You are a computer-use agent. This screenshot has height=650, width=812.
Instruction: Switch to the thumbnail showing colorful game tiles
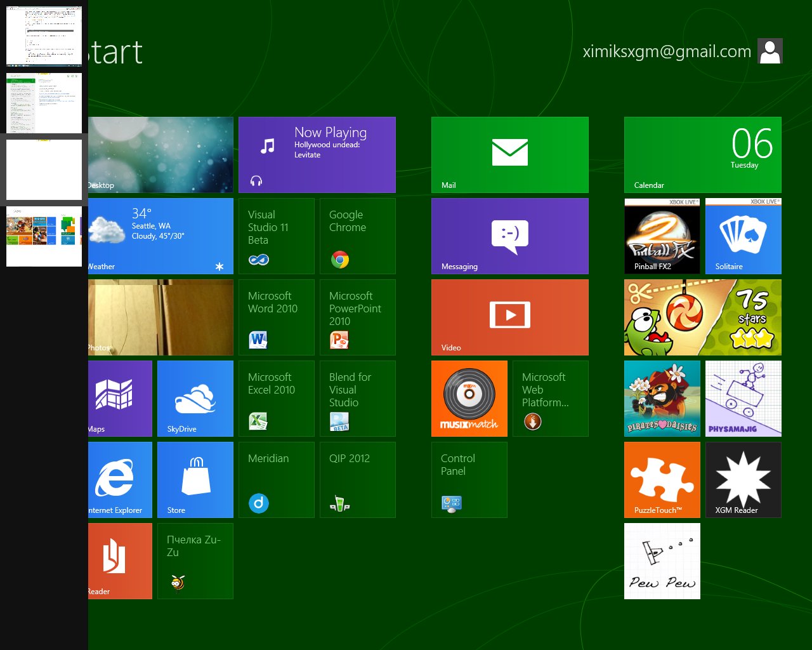coord(44,236)
